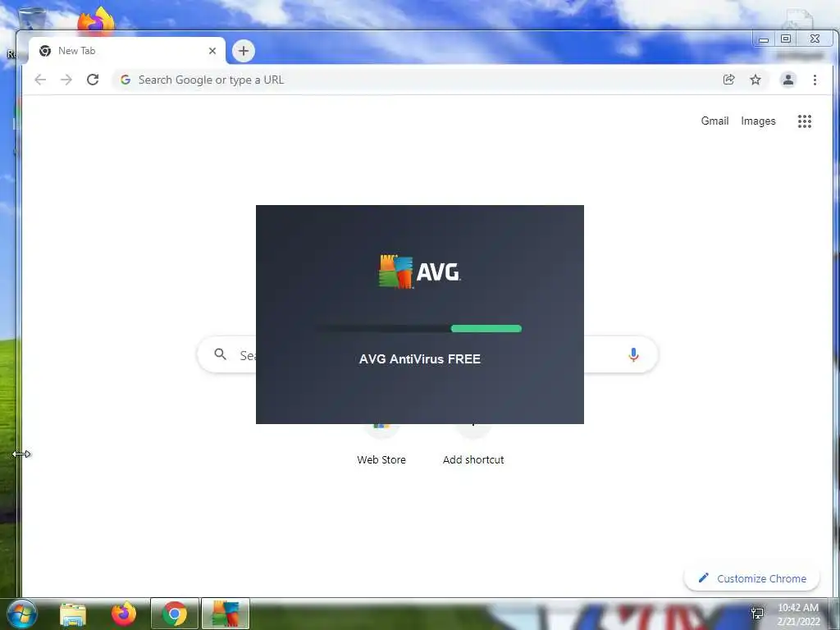Screen dimensions: 840x630
Task: Focus the Search Google or type a URL bar
Action: coord(418,80)
